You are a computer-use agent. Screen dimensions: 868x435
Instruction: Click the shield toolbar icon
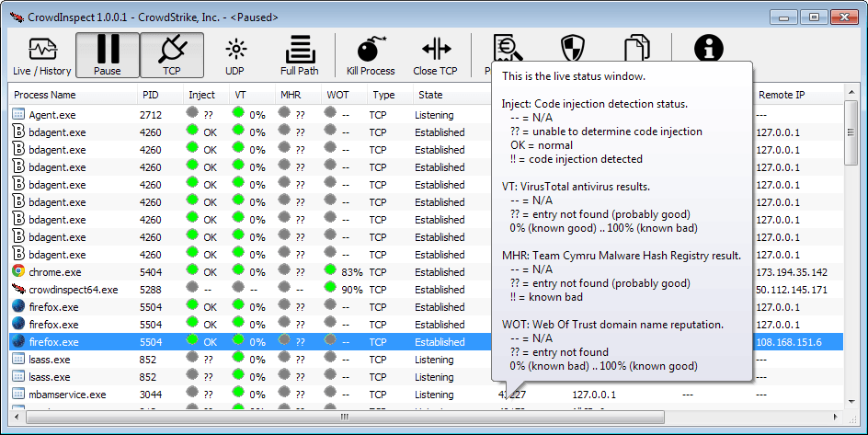(571, 48)
